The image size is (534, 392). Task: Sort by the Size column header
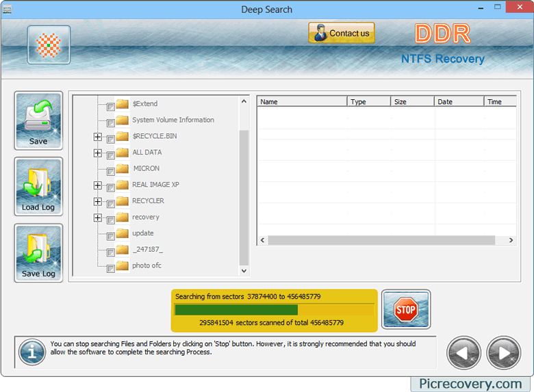[412, 101]
